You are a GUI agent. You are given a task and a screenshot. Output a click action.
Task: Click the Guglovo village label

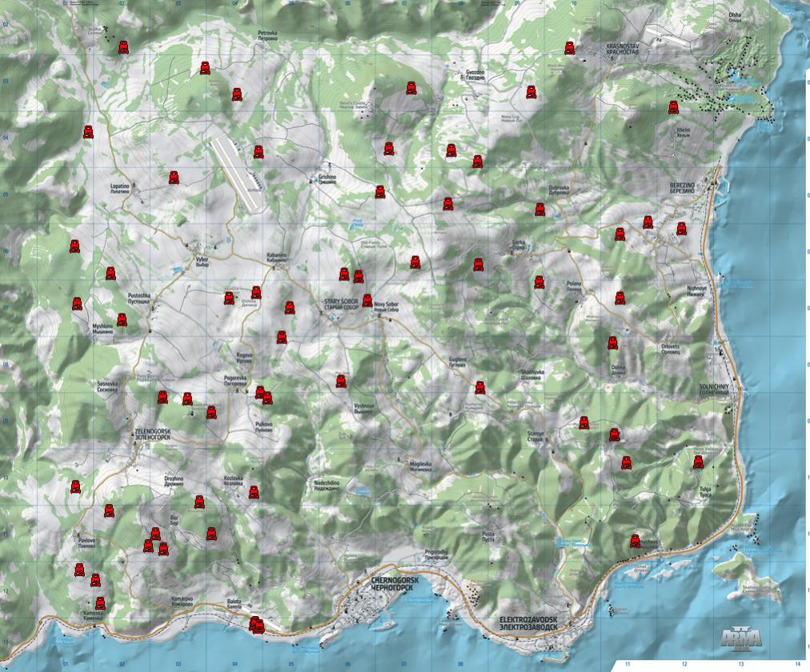pos(458,362)
